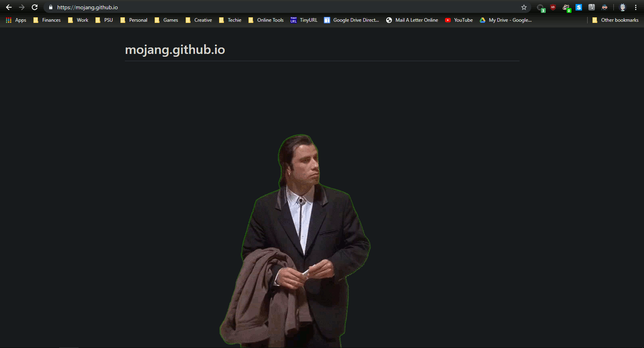Go back to the previous page
Viewport: 644px width, 348px height.
pos(9,7)
